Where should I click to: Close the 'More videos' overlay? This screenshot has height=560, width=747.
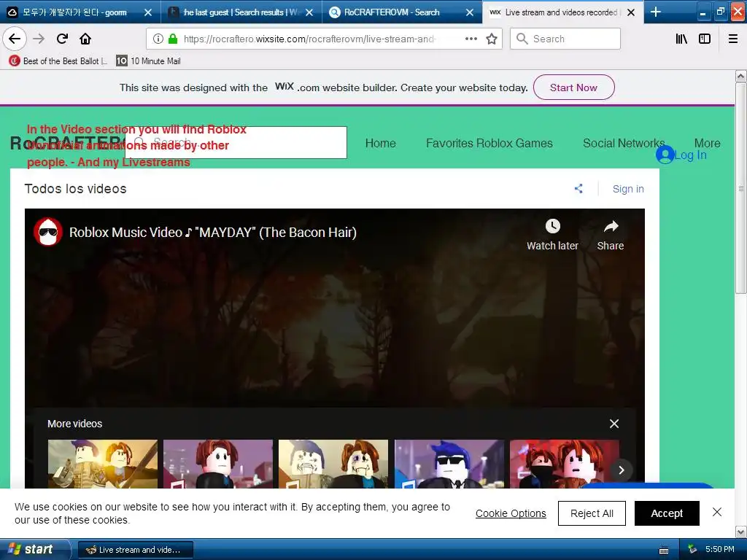coord(614,424)
